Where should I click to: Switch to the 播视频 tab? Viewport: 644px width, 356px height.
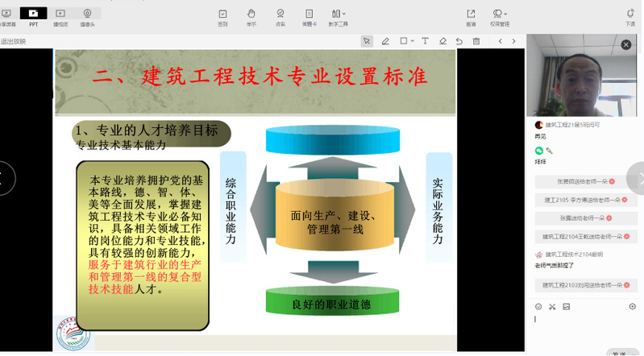[x=60, y=17]
